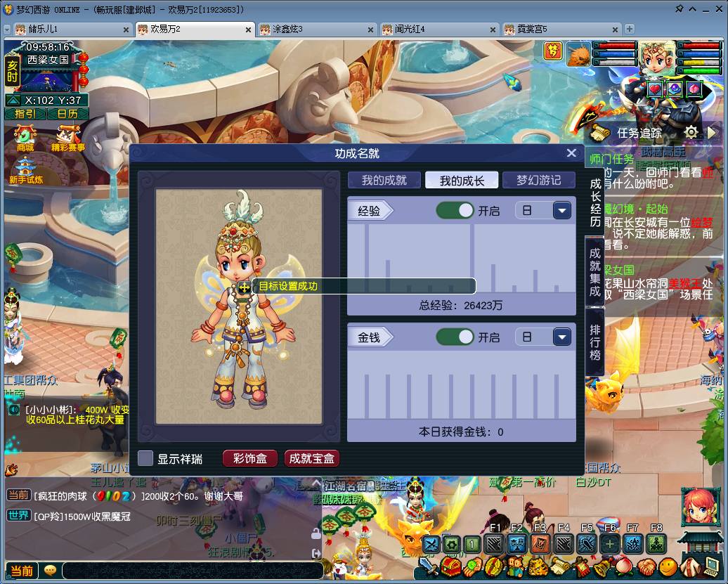Close the 功成名就 dialog
Screen dimensions: 728x584
(571, 153)
